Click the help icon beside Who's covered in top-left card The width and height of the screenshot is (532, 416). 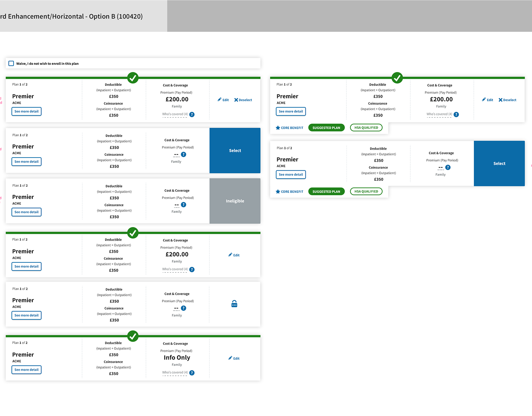point(192,114)
